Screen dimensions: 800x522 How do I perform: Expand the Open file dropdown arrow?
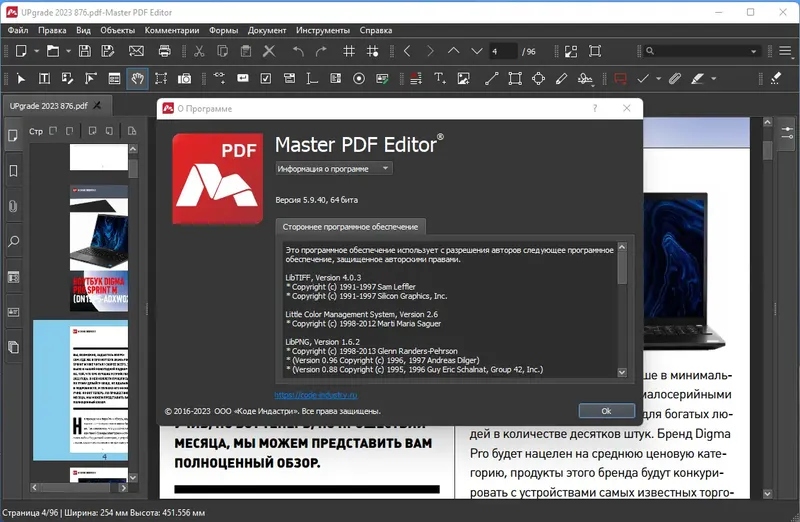[x=68, y=51]
